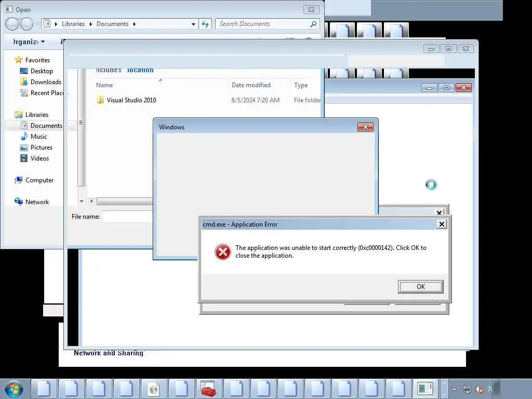Viewport: 532px width, 399px height.
Task: Click the Network and Sharing heading
Action: [x=109, y=353]
